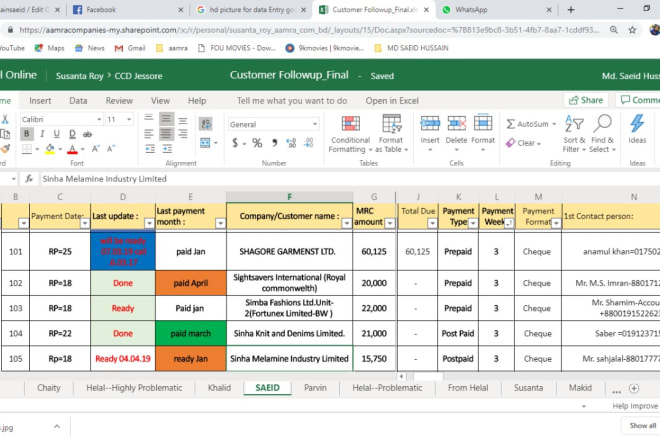Open the Help ribbon tab
The height and width of the screenshot is (440, 660).
pyautogui.click(x=197, y=101)
